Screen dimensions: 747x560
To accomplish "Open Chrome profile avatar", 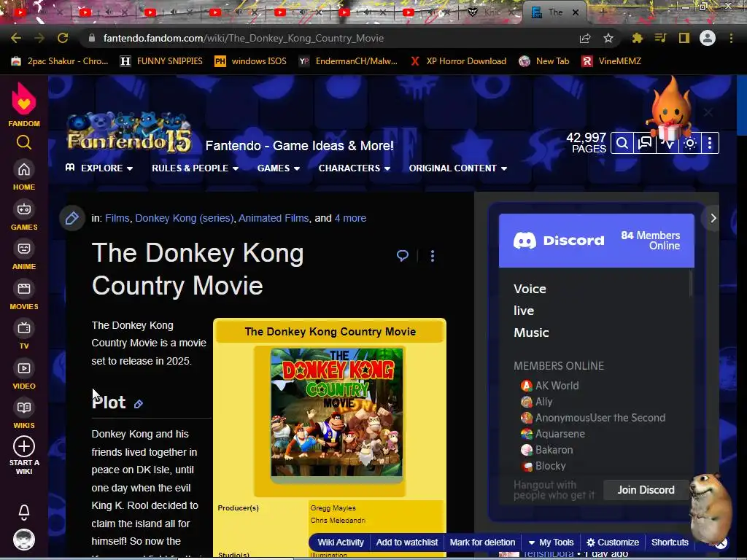I will [708, 38].
